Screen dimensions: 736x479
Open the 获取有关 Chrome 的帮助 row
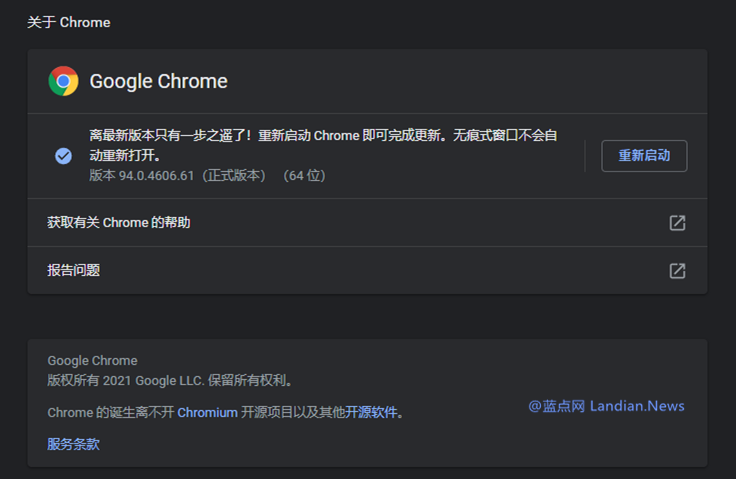click(x=119, y=223)
